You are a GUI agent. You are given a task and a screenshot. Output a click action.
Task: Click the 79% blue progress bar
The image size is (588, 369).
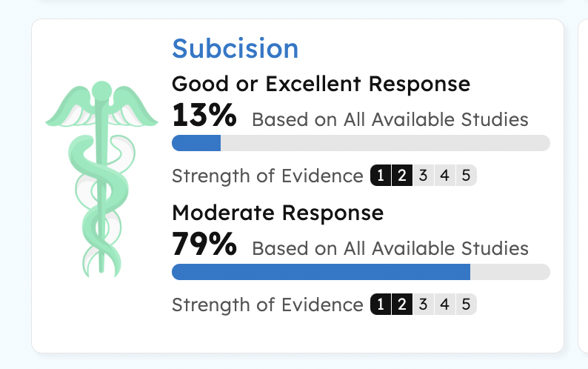(x=321, y=272)
